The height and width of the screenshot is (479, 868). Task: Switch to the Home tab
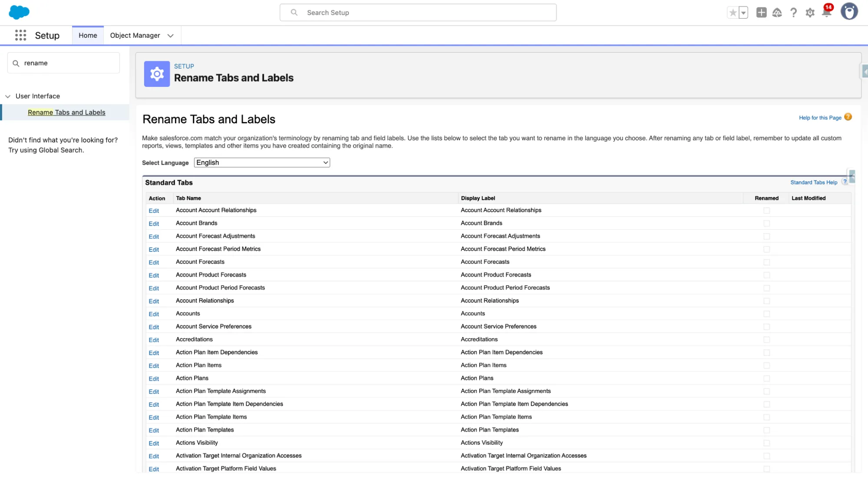click(88, 35)
